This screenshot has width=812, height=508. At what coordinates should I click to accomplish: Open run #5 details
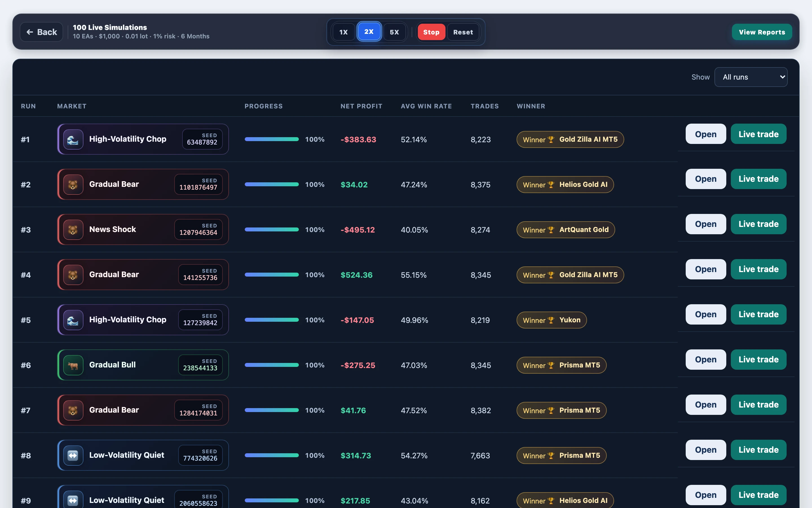click(x=706, y=314)
